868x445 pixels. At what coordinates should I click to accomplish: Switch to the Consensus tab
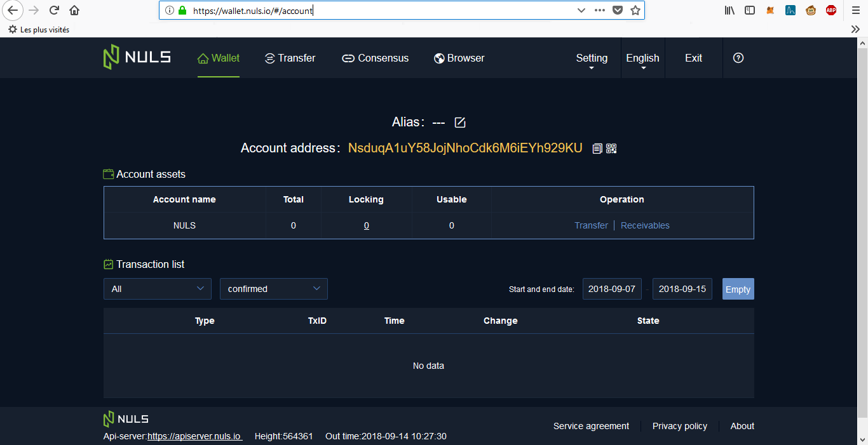(375, 58)
